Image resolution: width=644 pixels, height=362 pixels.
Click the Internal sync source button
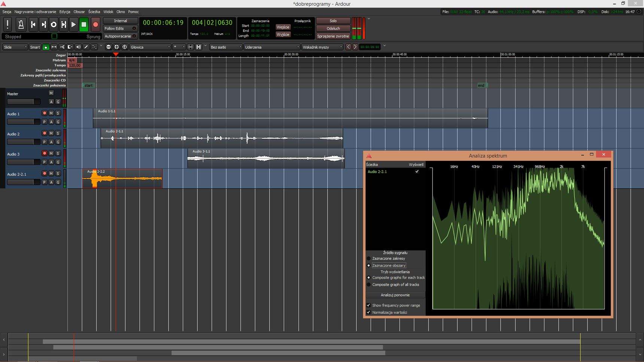point(120,21)
